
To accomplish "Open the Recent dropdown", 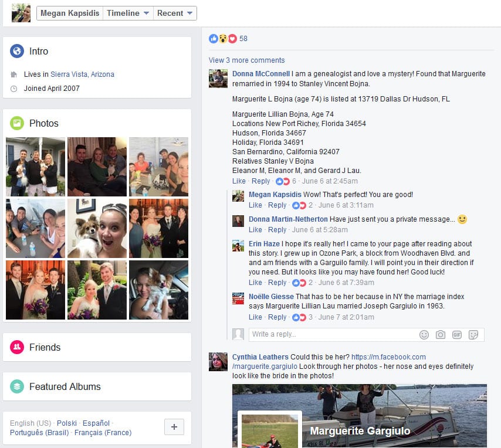I will point(175,13).
